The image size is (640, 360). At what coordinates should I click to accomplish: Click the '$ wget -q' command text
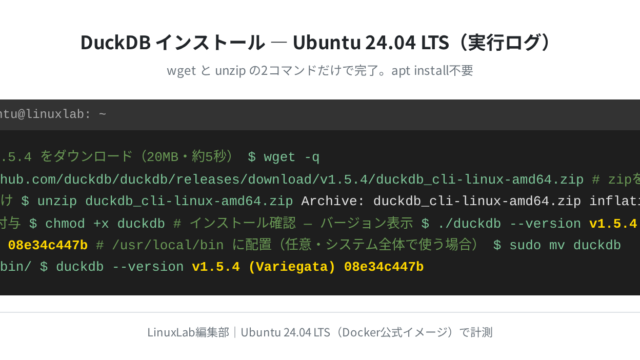point(284,157)
